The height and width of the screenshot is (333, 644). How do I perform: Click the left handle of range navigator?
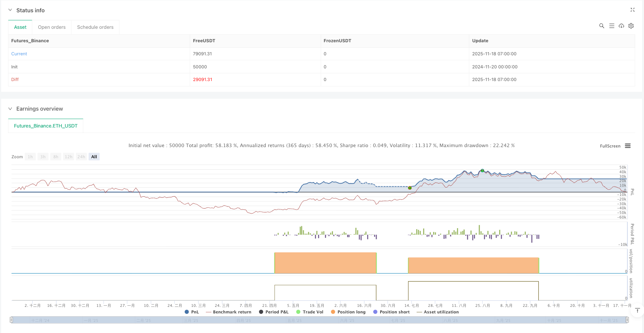[12, 320]
